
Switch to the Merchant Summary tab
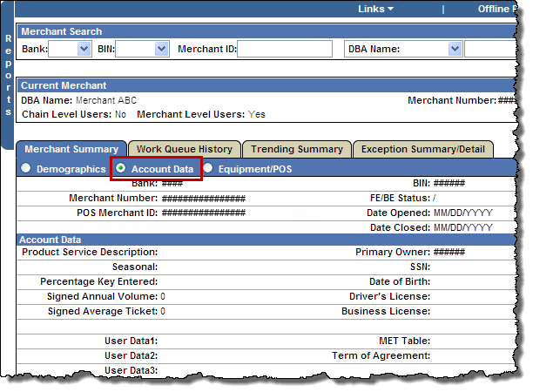[72, 150]
